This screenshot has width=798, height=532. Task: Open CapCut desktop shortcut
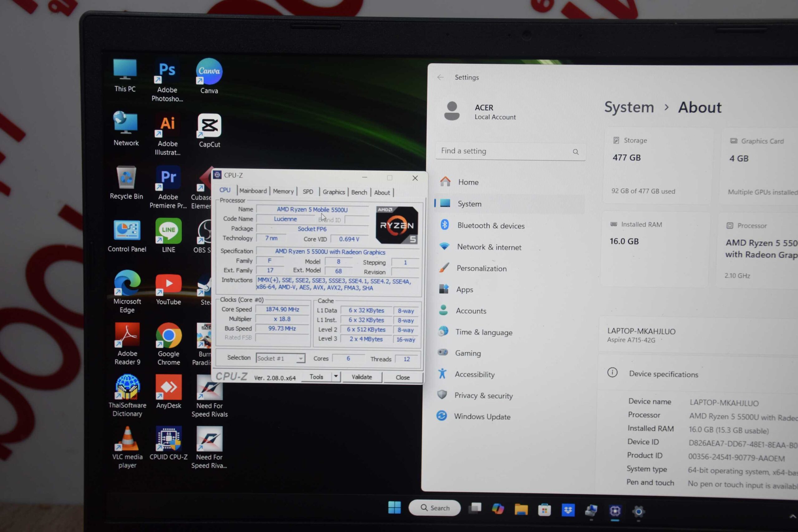pos(209,131)
